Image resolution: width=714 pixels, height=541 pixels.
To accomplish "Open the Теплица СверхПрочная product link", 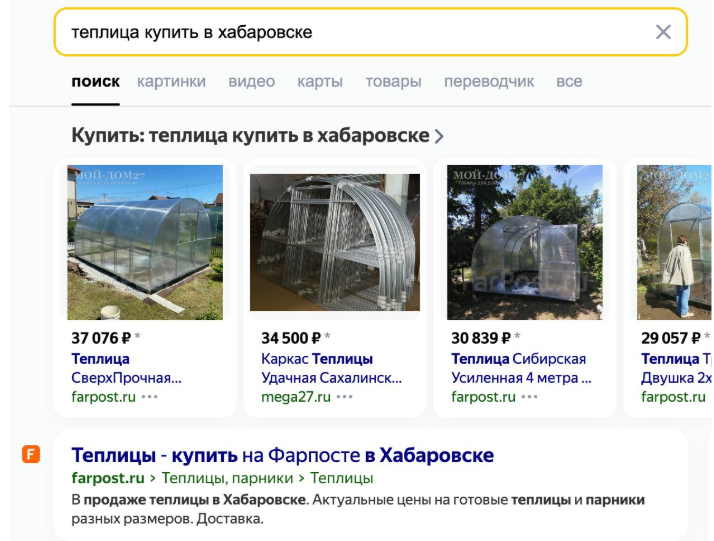I will (126, 368).
